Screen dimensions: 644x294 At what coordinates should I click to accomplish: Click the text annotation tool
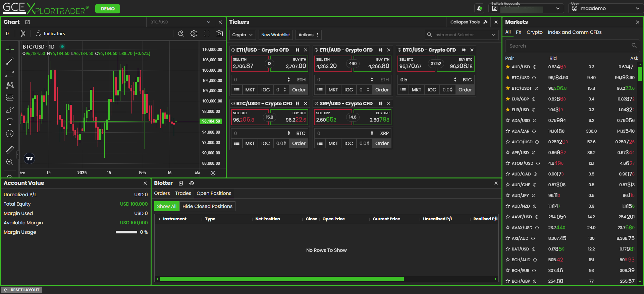point(10,122)
